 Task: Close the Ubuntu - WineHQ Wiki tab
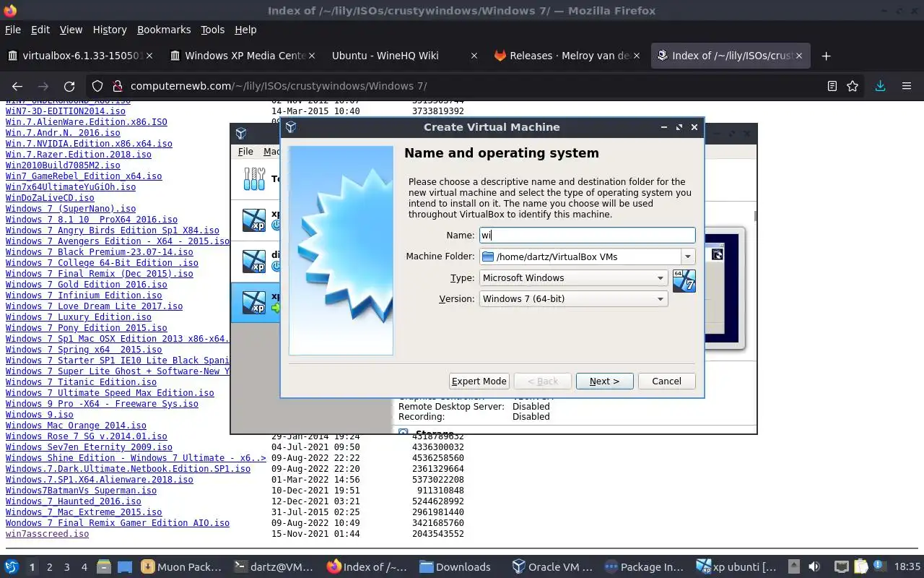tap(474, 56)
